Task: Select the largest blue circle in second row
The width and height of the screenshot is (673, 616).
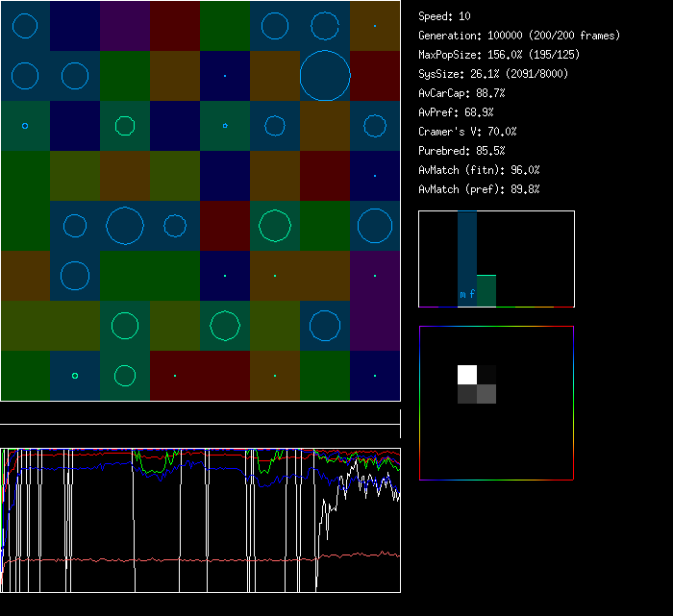Action: click(325, 75)
